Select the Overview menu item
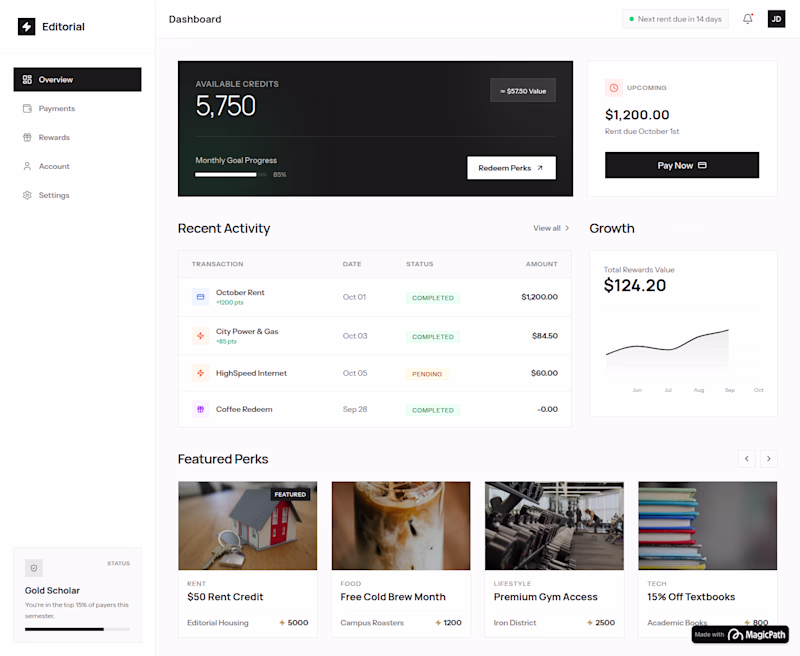The width and height of the screenshot is (800, 656). click(77, 80)
